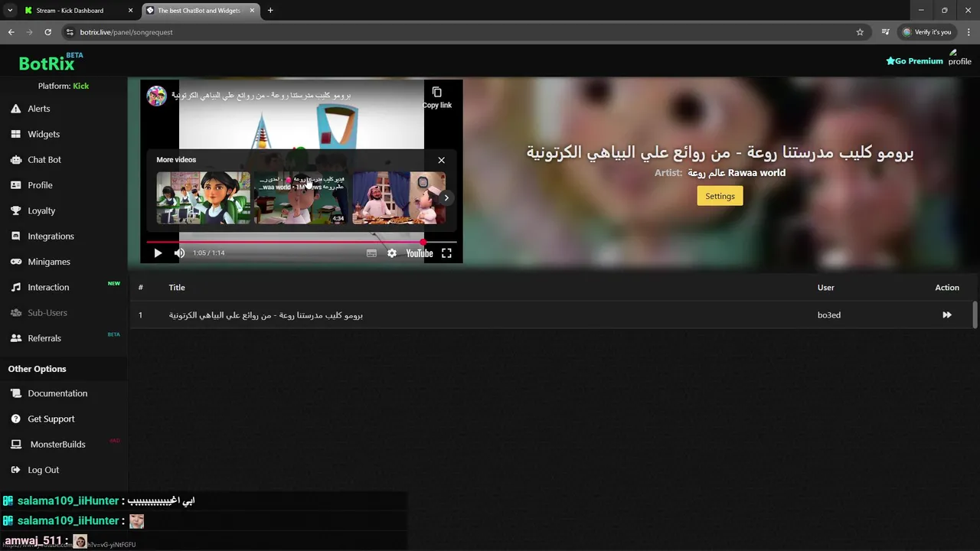This screenshot has width=980, height=551.
Task: Close the Kick Dashboard browser tab
Action: (130, 11)
